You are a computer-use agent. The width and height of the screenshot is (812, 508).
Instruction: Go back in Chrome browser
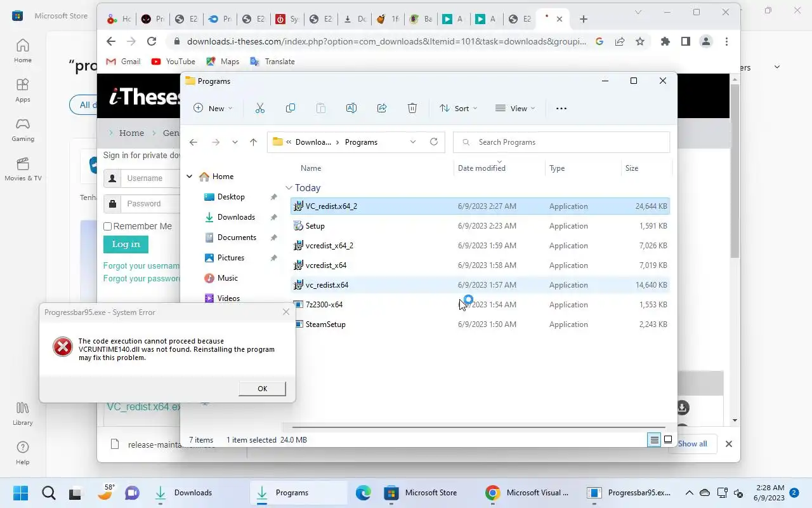click(111, 41)
